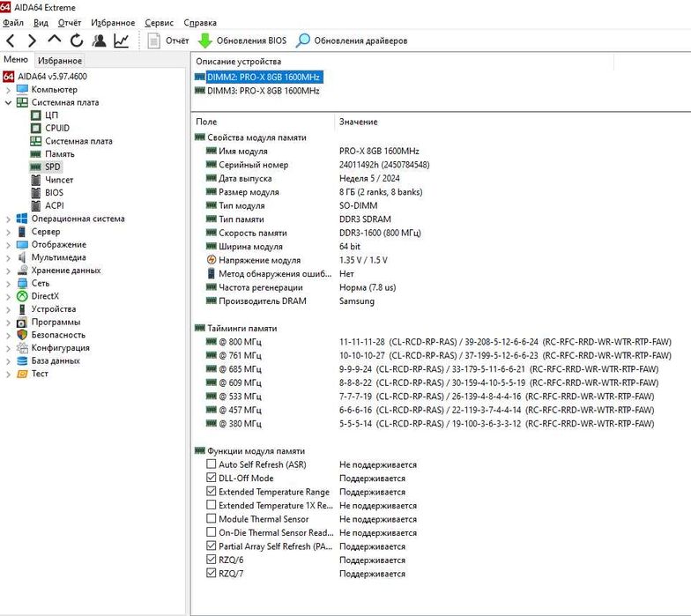Expand the Компьютер tree node
Image resolution: width=691 pixels, height=616 pixels.
tap(9, 90)
